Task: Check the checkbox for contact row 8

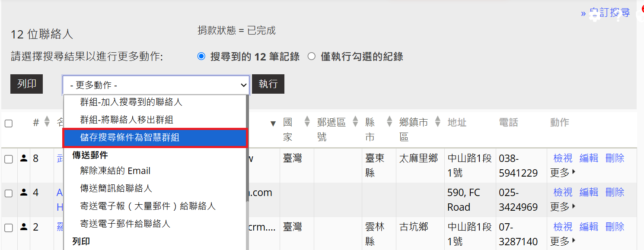Action: coord(9,159)
